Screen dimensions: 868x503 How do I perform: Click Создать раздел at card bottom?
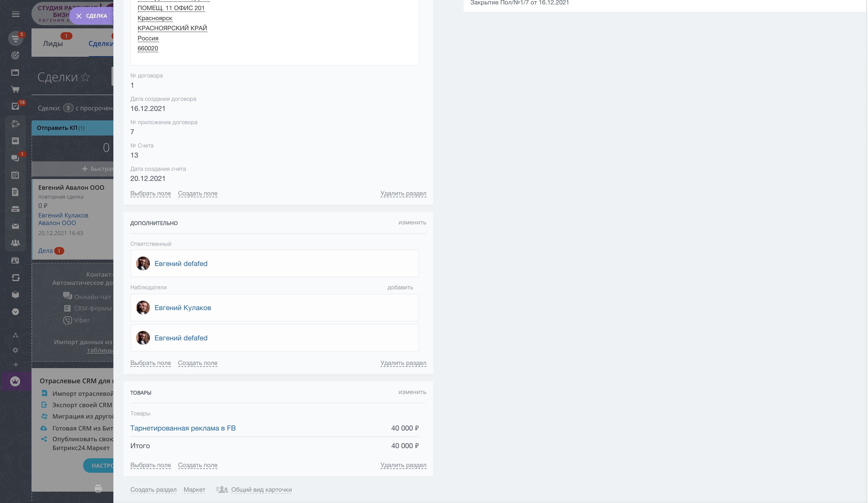point(153,489)
